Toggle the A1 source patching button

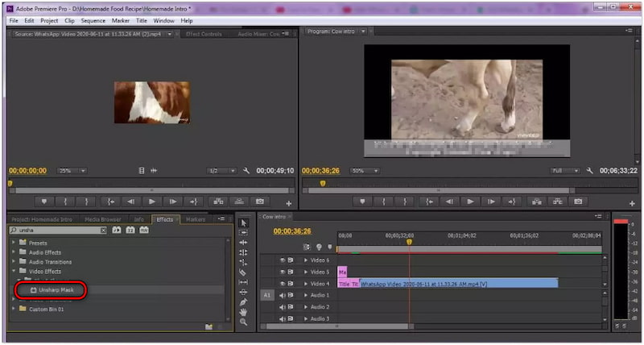[267, 295]
